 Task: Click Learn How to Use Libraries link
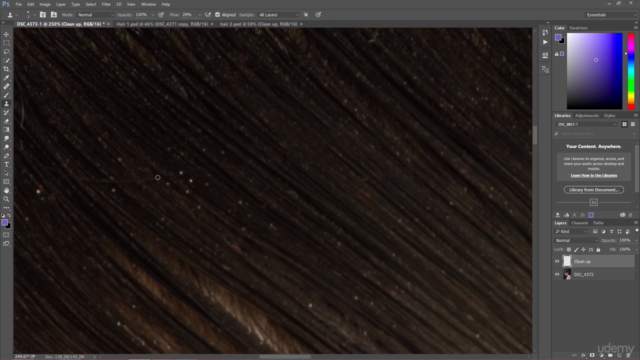594,176
